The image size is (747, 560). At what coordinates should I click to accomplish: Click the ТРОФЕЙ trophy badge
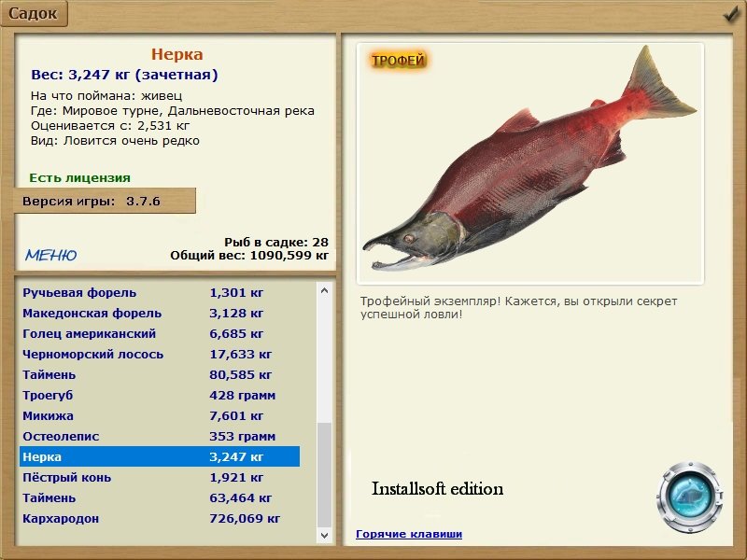point(398,61)
